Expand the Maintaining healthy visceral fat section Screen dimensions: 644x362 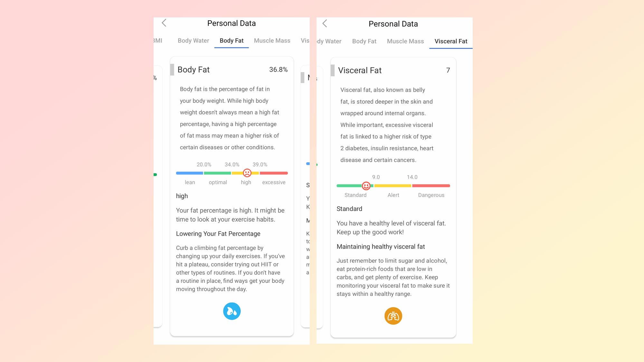coord(380,246)
